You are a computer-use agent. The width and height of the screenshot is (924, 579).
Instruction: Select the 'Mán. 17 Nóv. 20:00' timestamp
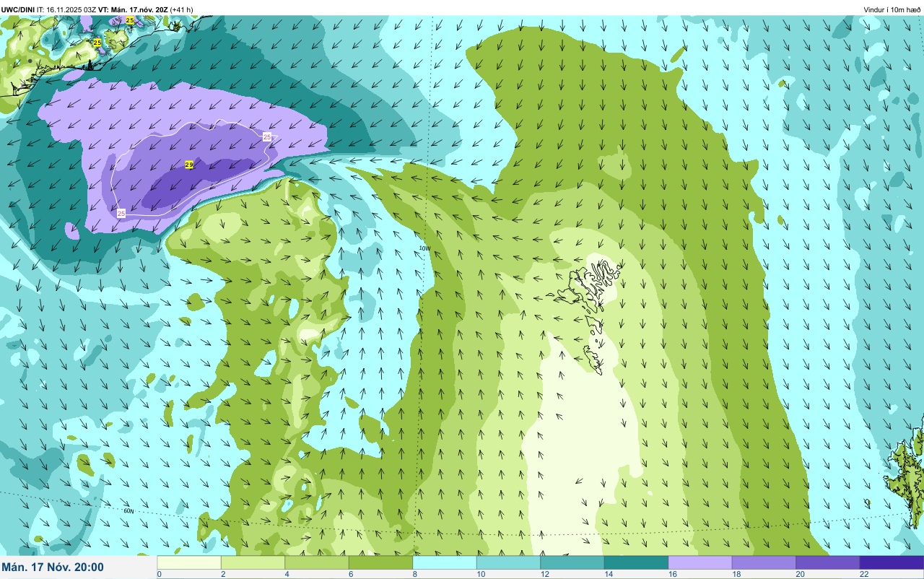coord(53,567)
